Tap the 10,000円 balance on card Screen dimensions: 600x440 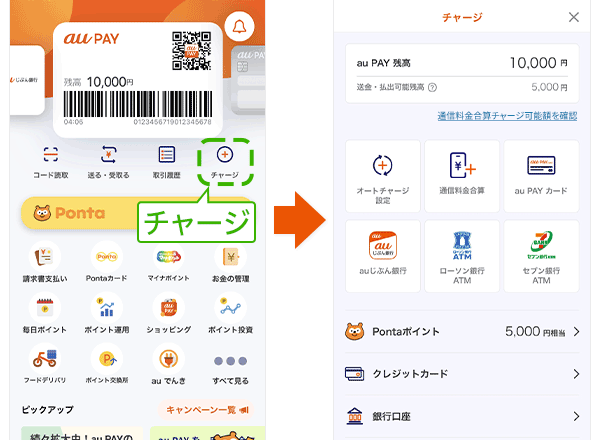(110, 82)
